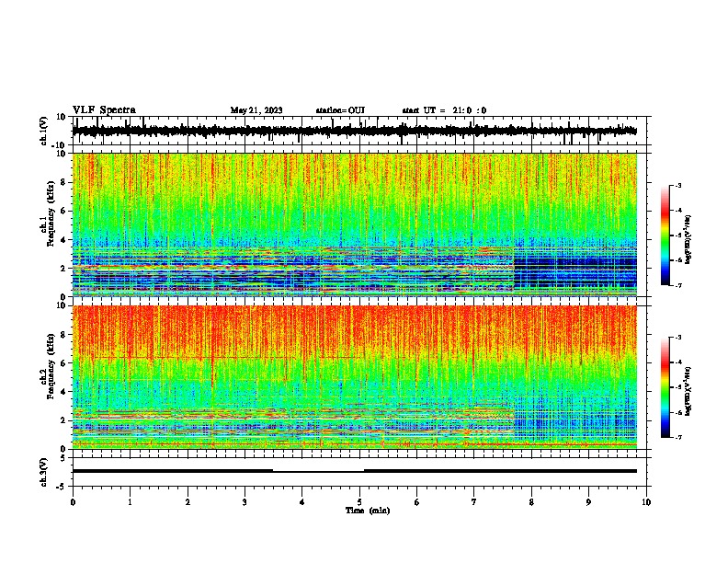Image resolution: width=728 pixels, height=563 pixels.
Task: Click the time axis tick label '9'
Action: coord(588,502)
